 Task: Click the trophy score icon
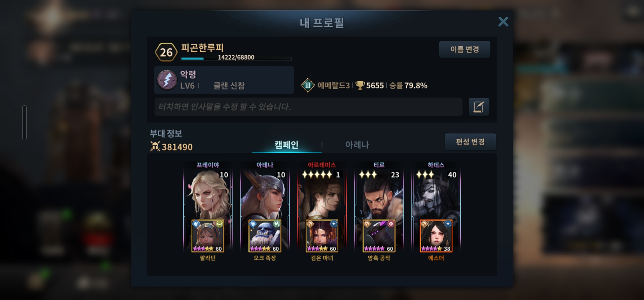pos(360,85)
